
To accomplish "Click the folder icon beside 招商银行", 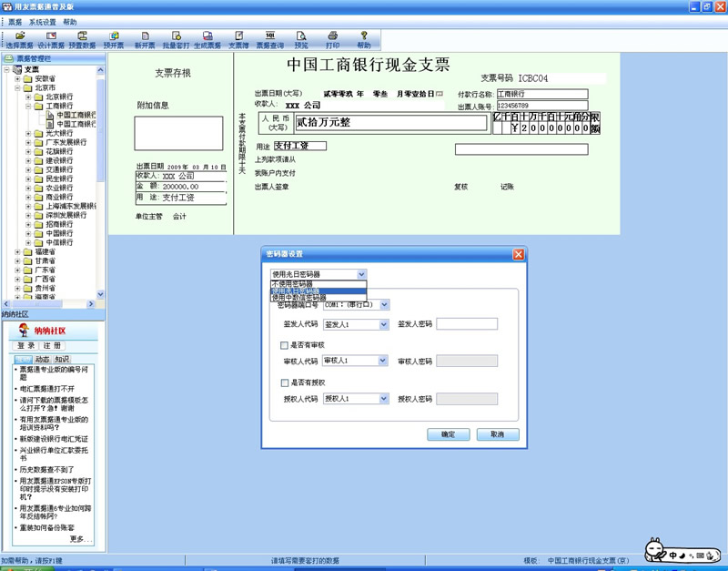I will pos(38,224).
